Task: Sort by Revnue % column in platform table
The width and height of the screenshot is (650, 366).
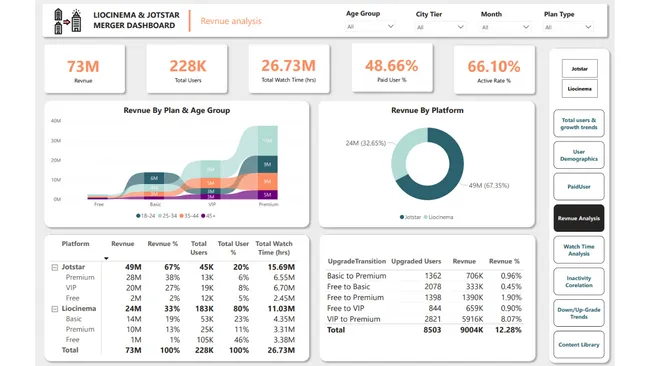Action: coord(162,244)
